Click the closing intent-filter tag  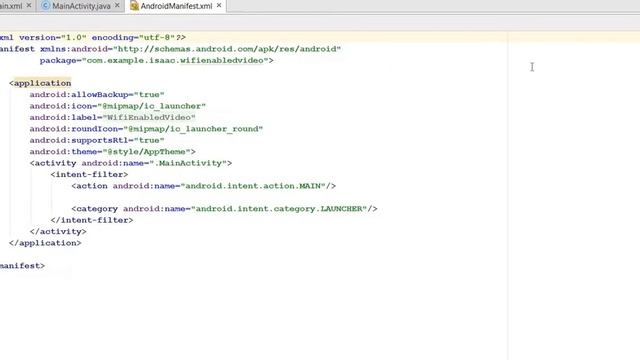pyautogui.click(x=92, y=220)
